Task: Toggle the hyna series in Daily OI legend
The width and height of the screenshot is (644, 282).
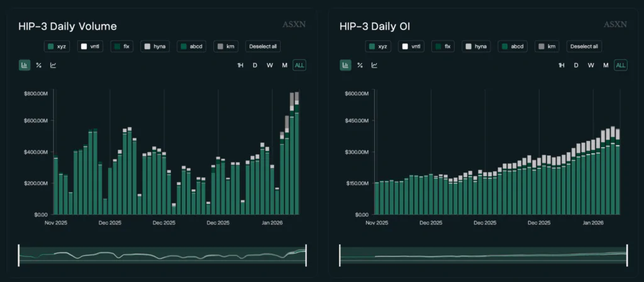Action: click(x=476, y=46)
